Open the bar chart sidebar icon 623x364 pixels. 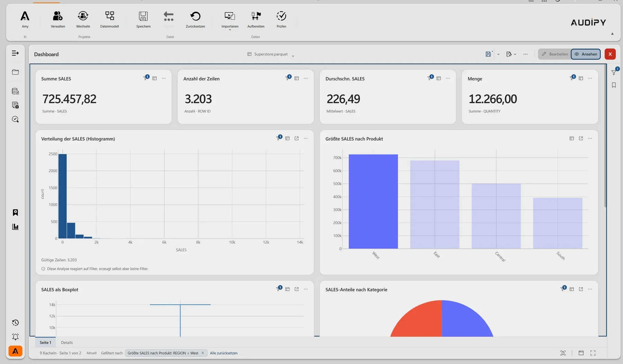[15, 227]
